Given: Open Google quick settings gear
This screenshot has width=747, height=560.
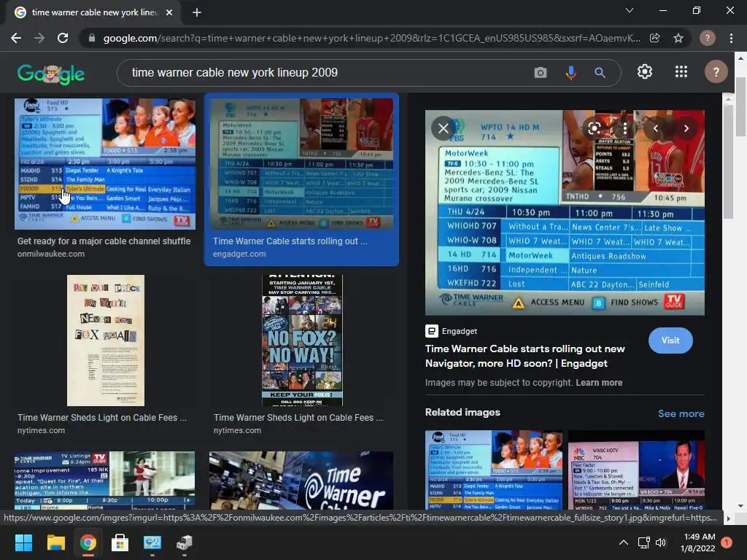Looking at the screenshot, I should 645,72.
